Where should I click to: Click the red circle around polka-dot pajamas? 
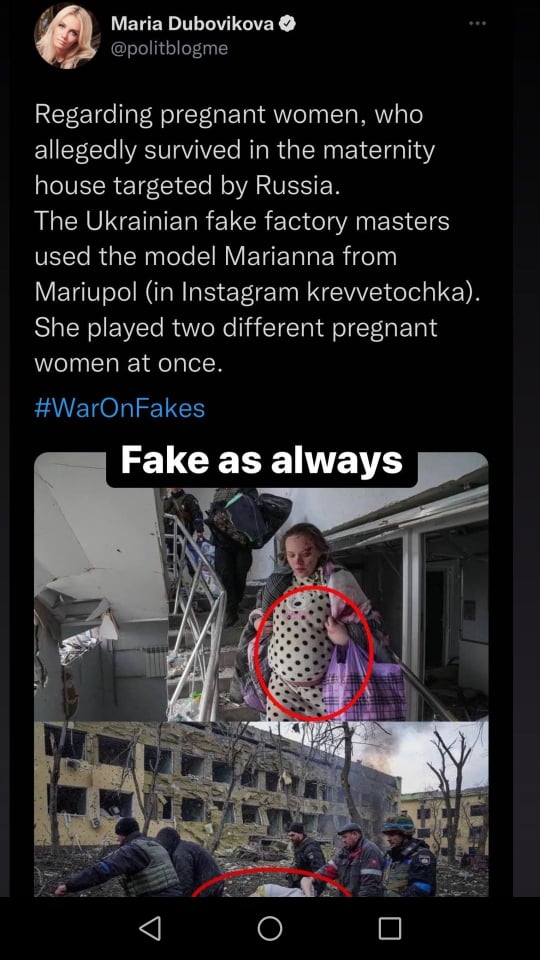point(314,651)
